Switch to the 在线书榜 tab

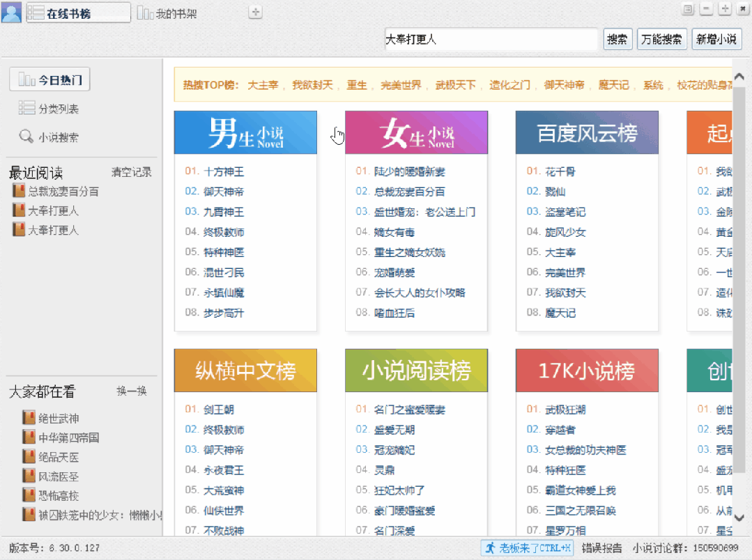78,12
